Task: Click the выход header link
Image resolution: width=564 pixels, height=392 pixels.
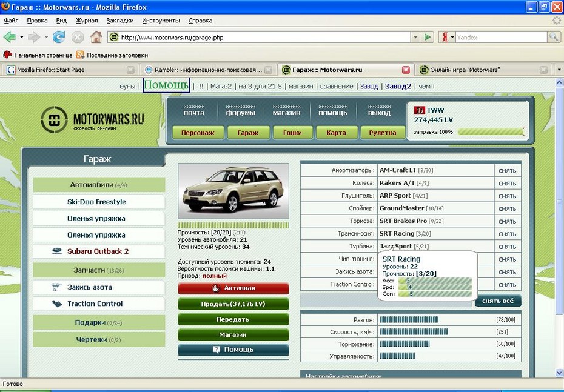Action: pyautogui.click(x=379, y=113)
